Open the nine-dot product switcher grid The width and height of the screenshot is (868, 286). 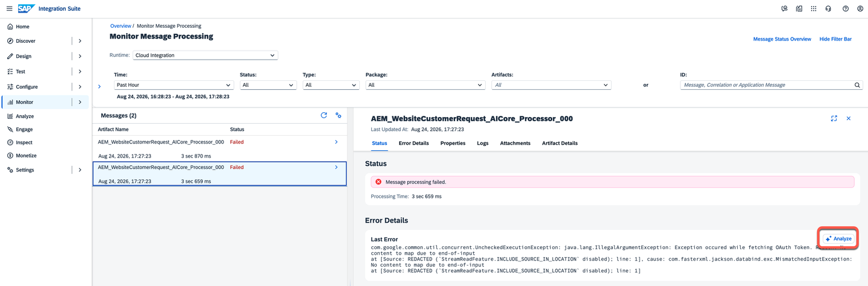click(814, 8)
